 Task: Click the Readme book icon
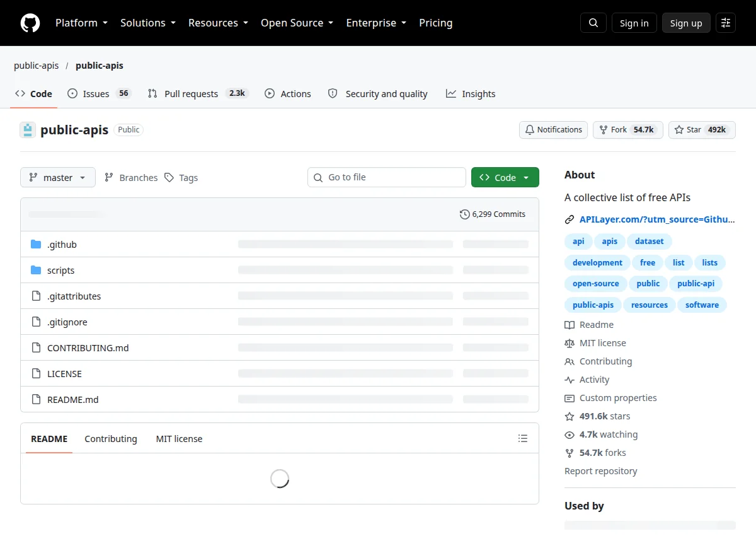click(570, 325)
